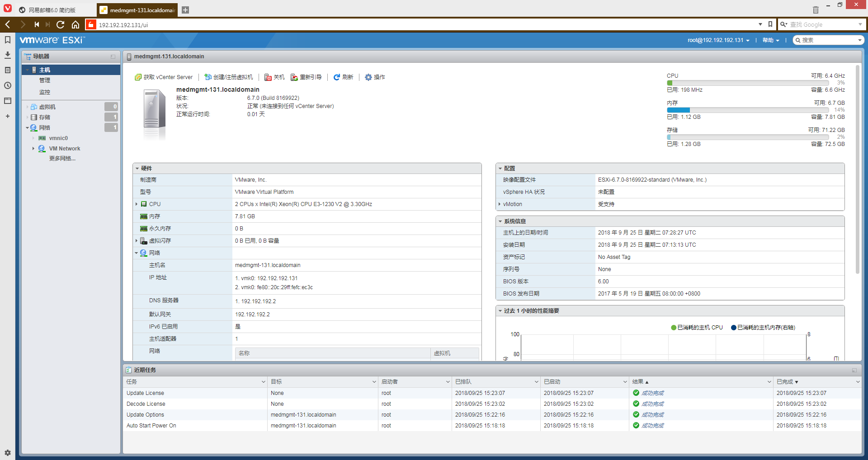The image size is (868, 460).
Task: Select 主机 in the navigator
Action: (x=71, y=70)
